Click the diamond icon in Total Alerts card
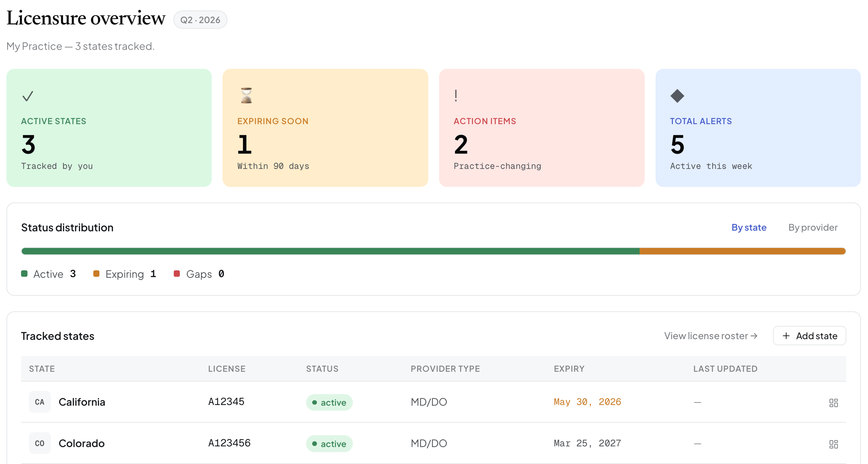Image resolution: width=868 pixels, height=464 pixels. coord(677,96)
